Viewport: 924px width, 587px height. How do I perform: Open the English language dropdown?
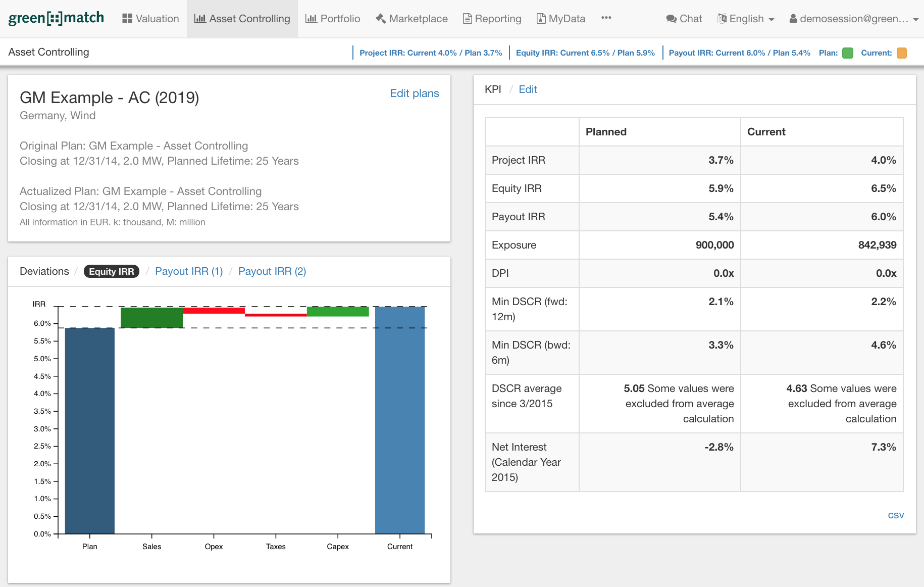tap(746, 19)
